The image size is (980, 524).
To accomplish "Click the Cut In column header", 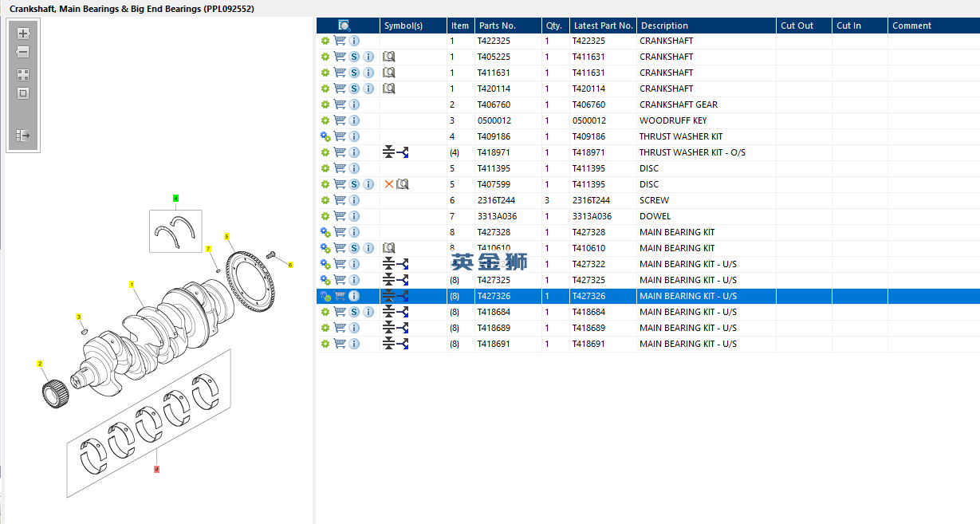I will [x=860, y=26].
